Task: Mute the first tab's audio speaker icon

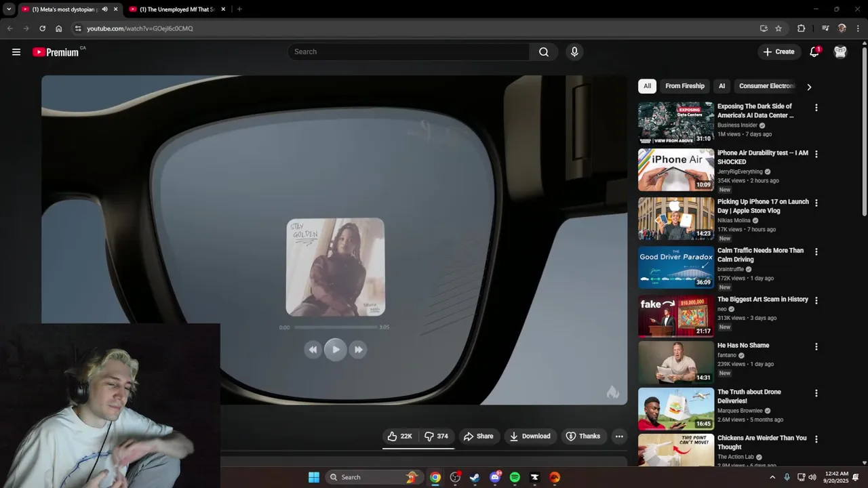Action: [104, 9]
